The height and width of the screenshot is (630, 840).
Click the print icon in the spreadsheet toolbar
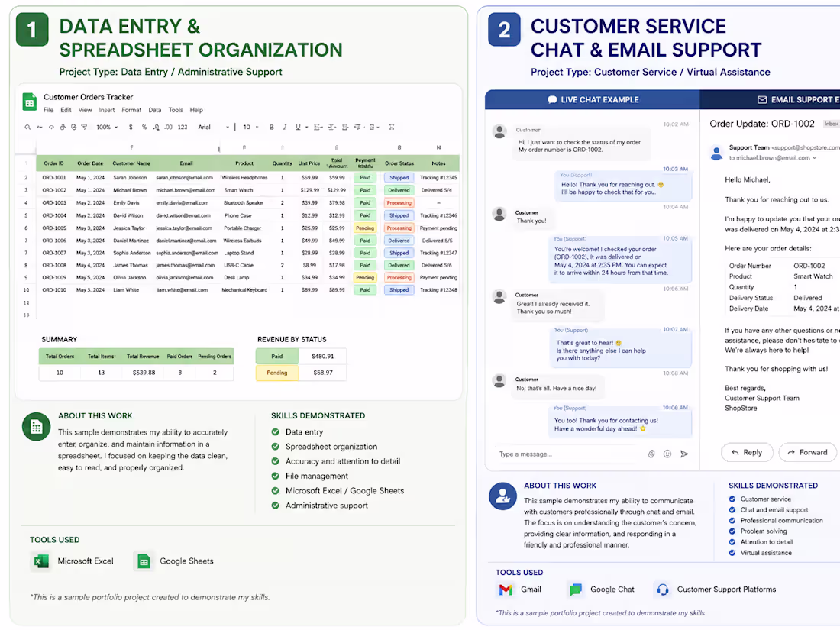click(63, 128)
